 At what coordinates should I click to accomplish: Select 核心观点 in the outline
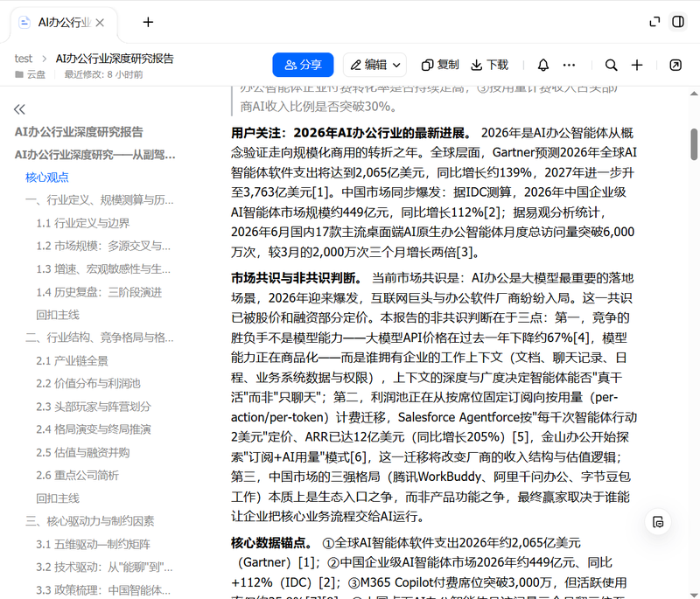(x=47, y=178)
